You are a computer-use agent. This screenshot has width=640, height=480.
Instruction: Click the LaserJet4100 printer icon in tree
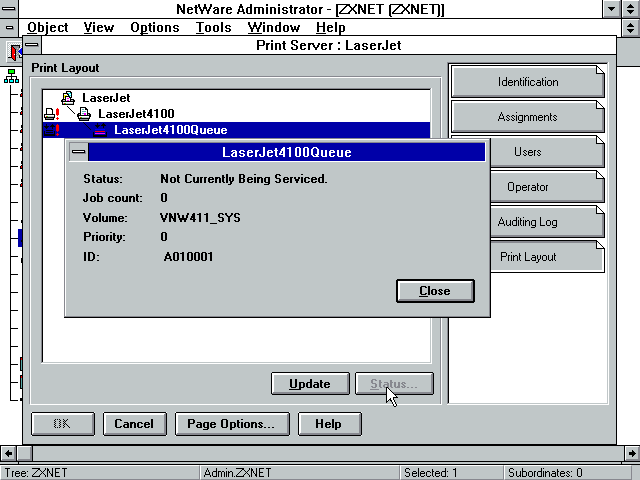tap(84, 114)
